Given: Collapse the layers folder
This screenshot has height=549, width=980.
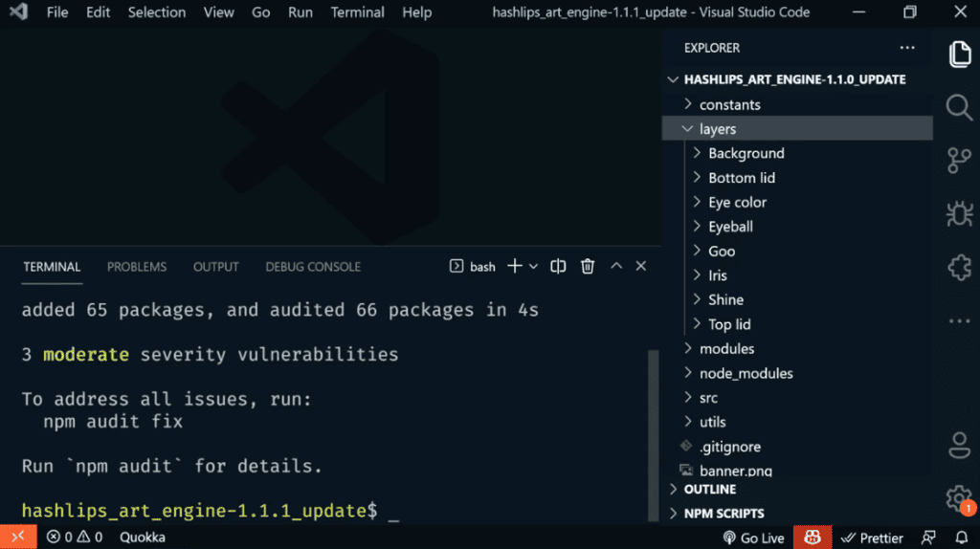Looking at the screenshot, I should (x=687, y=129).
